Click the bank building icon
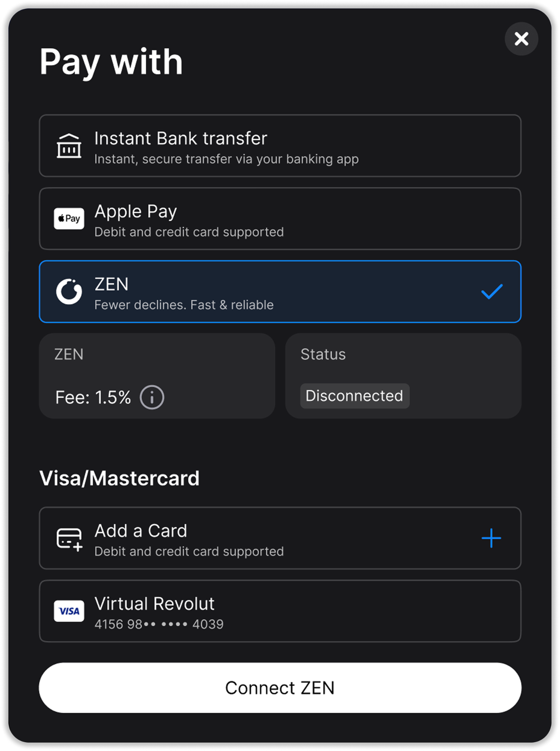This screenshot has width=560, height=751. [x=69, y=146]
